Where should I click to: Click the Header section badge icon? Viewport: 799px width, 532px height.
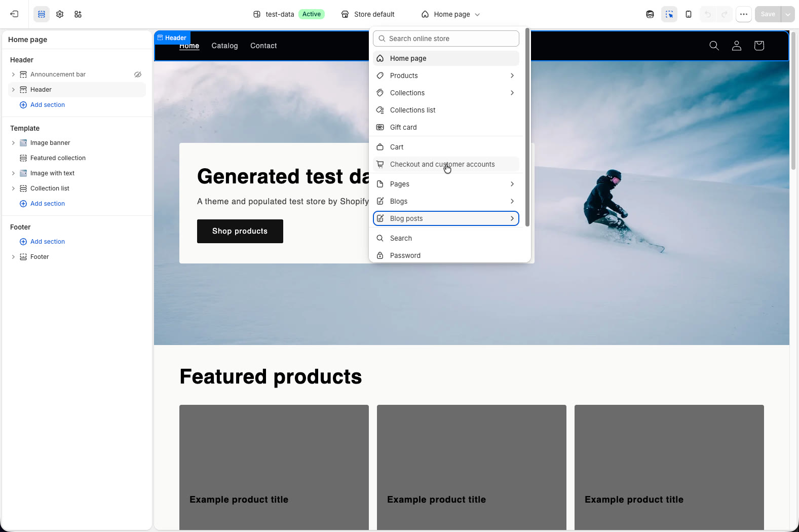pos(160,37)
